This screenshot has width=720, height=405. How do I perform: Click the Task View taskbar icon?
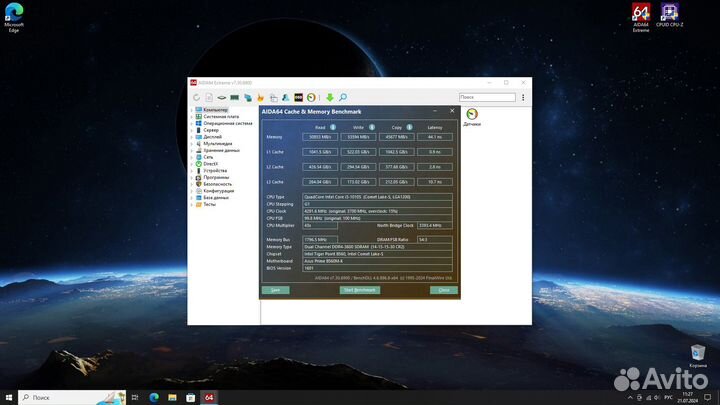pos(135,397)
